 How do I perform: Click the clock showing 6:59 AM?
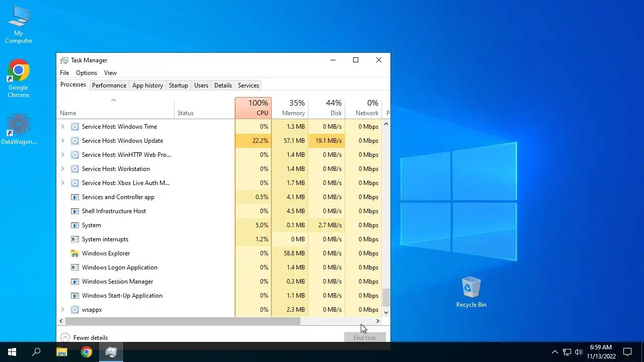click(x=601, y=347)
